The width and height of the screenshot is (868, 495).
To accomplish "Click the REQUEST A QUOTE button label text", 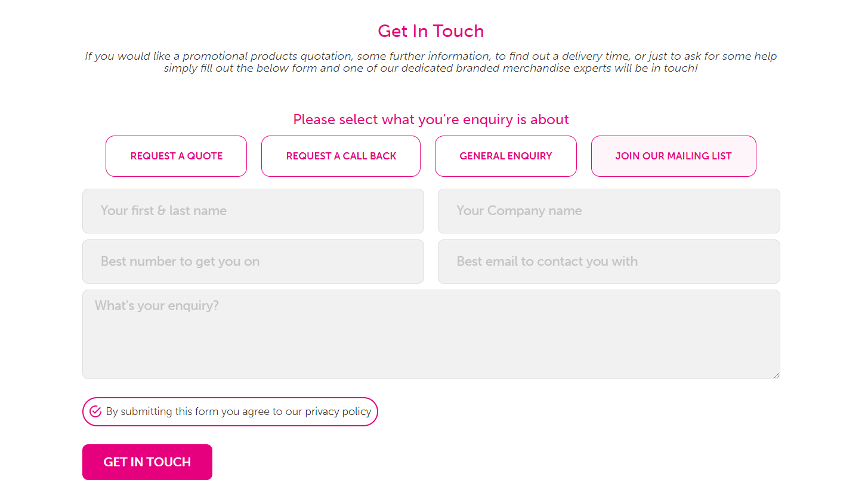I will click(x=176, y=156).
